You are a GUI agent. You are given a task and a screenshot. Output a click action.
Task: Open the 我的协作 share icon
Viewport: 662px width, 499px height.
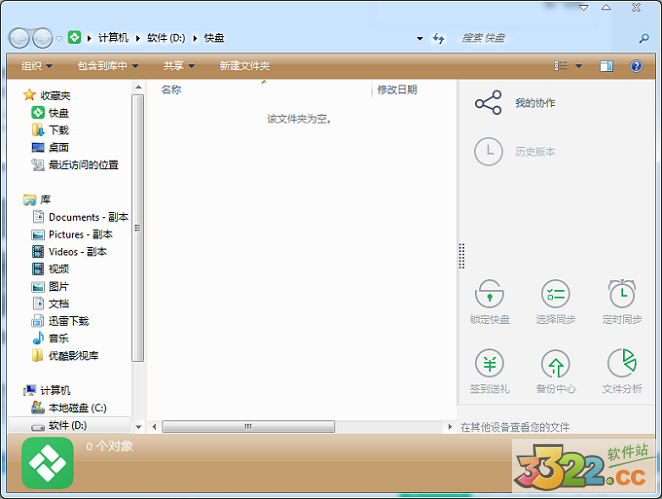coord(488,103)
